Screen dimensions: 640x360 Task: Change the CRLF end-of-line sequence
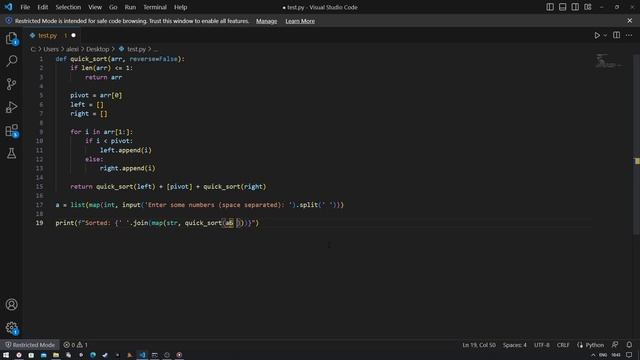[563, 345]
